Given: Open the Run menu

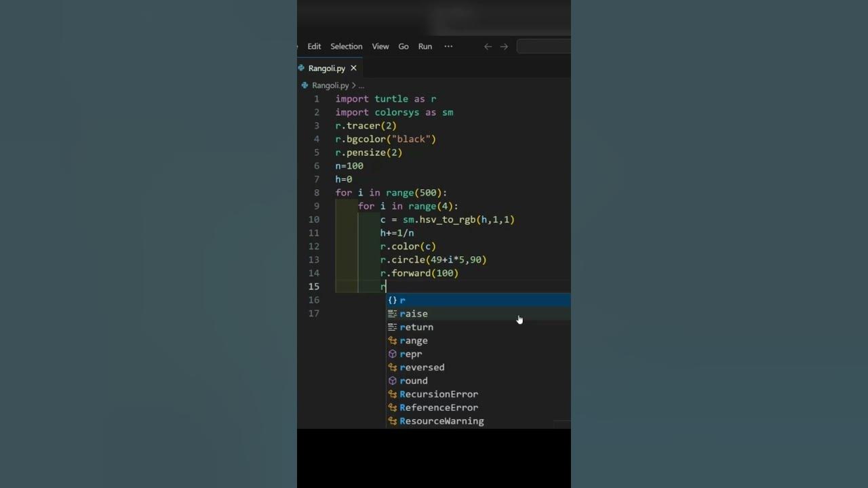Looking at the screenshot, I should (x=425, y=46).
